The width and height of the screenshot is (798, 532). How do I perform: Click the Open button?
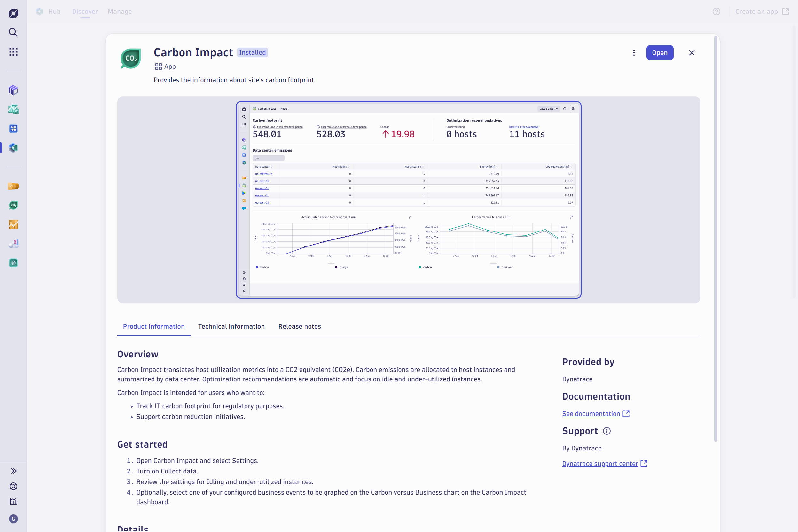(660, 52)
